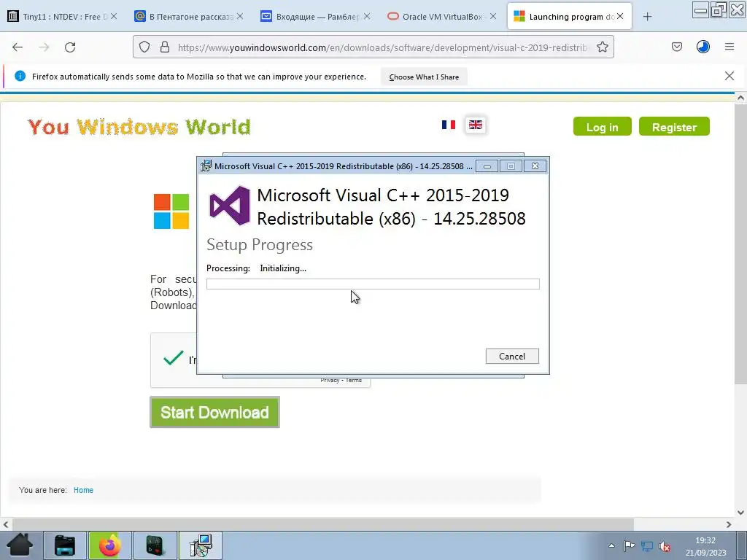This screenshot has width=747, height=560.
Task: Click the page scroll up arrow
Action: click(x=740, y=98)
